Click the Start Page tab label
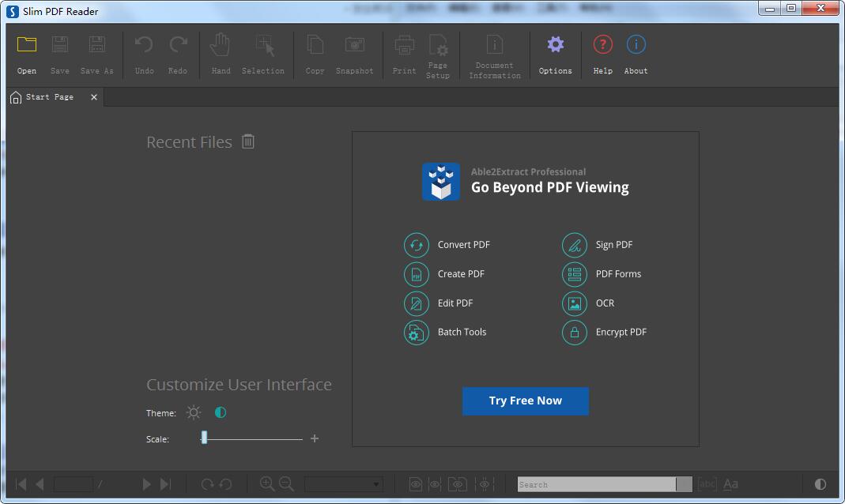Viewport: 845px width, 504px height. point(49,97)
